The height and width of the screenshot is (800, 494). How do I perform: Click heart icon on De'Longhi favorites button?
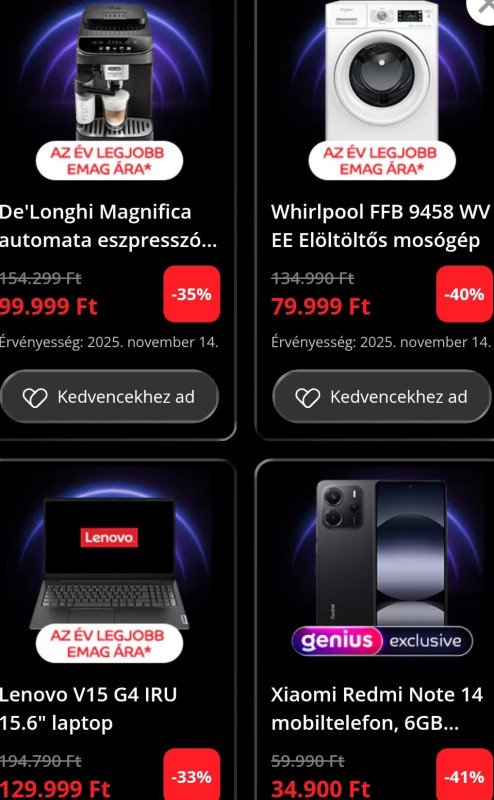35,397
